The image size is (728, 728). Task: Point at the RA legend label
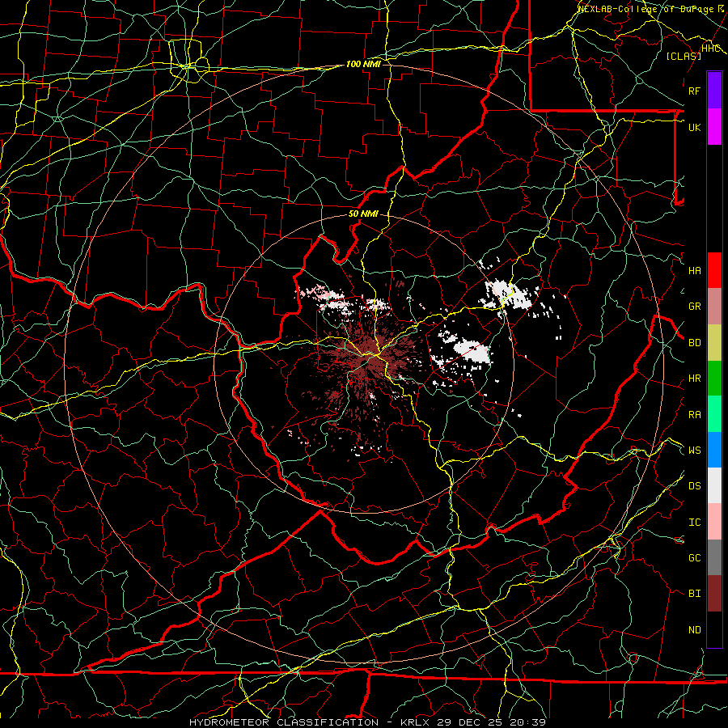tap(694, 415)
